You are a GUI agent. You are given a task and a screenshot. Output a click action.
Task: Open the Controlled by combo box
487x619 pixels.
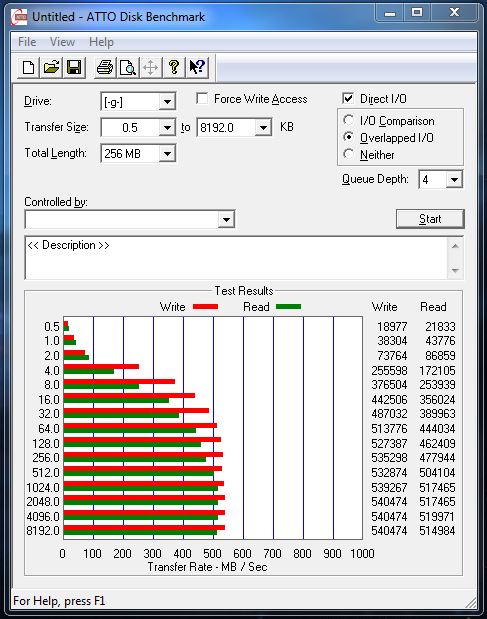pyautogui.click(x=130, y=219)
